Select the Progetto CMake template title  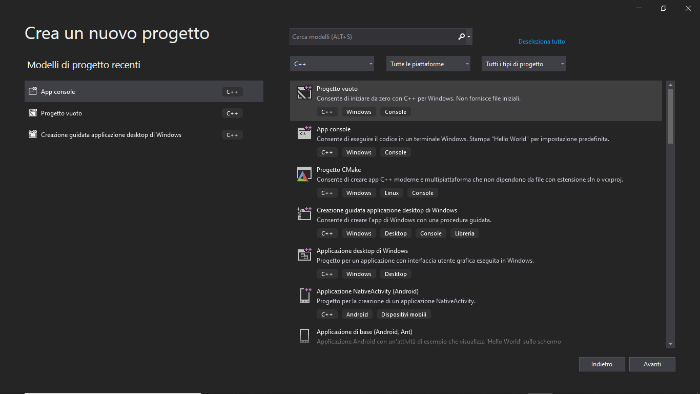[x=339, y=170]
